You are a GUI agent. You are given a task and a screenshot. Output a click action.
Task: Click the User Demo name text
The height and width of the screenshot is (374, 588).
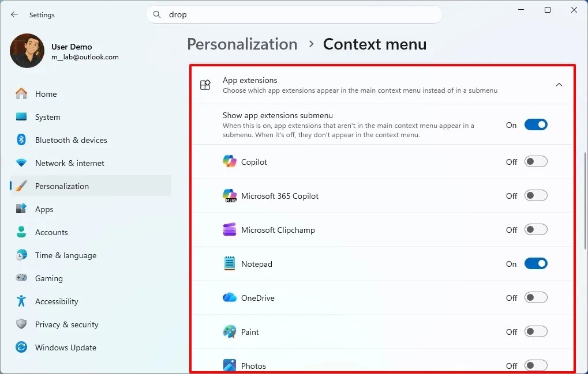[x=72, y=47]
